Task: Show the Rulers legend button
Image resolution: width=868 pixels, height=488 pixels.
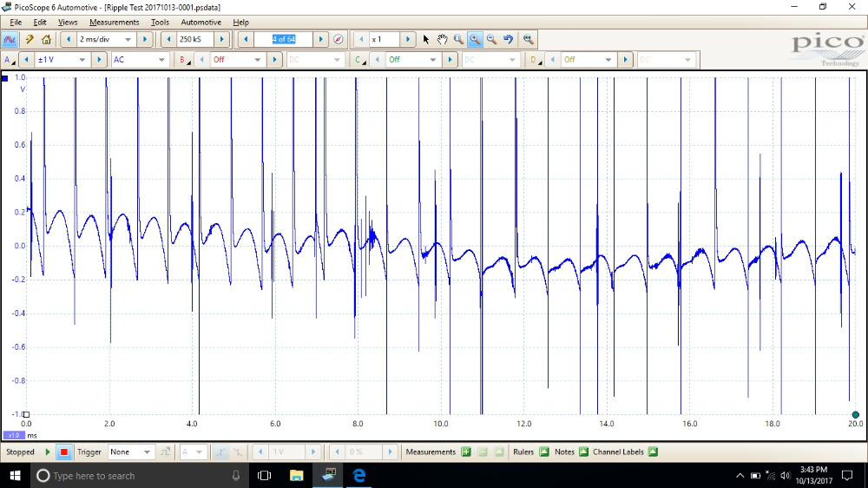Action: point(544,452)
